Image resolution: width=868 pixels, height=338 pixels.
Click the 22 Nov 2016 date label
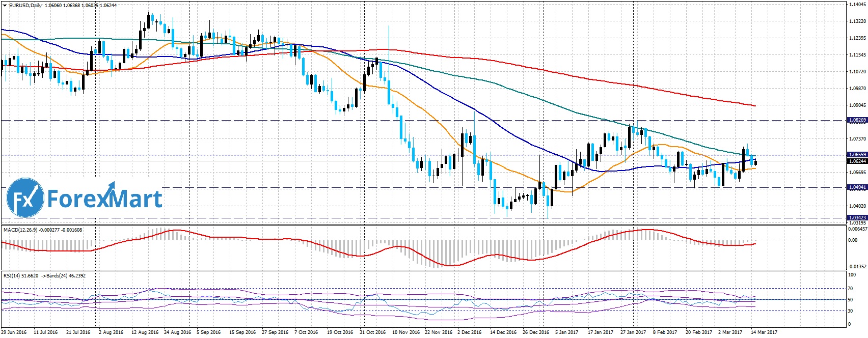pyautogui.click(x=438, y=333)
